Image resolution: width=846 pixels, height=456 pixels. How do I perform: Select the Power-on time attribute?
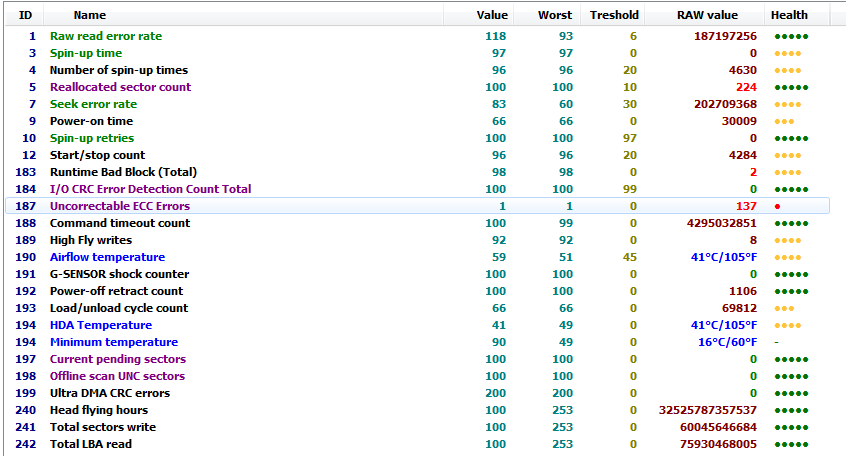[417, 121]
